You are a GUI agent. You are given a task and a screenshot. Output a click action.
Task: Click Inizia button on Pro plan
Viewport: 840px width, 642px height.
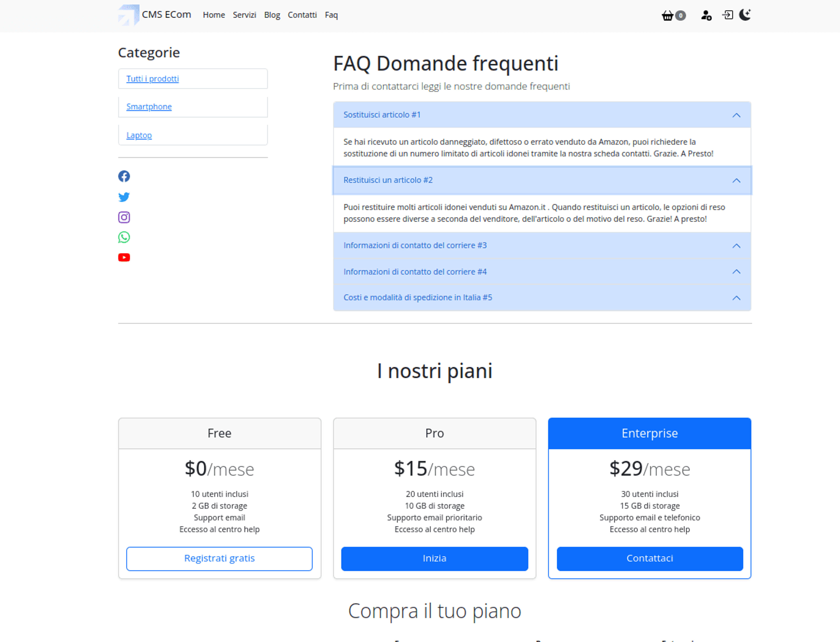434,558
